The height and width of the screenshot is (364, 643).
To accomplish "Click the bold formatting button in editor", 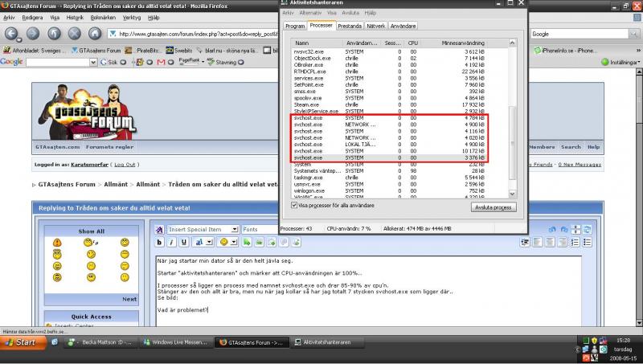I will (161, 242).
